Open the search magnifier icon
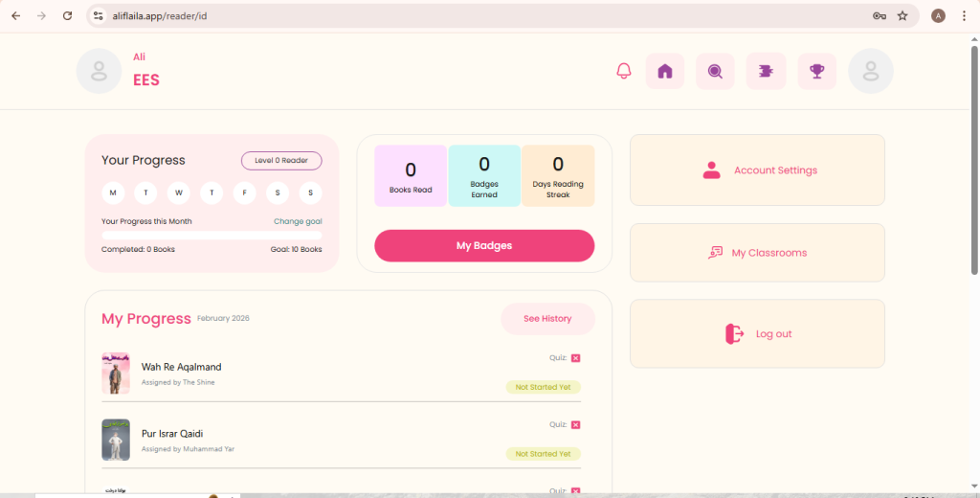The width and height of the screenshot is (980, 498). 715,71
